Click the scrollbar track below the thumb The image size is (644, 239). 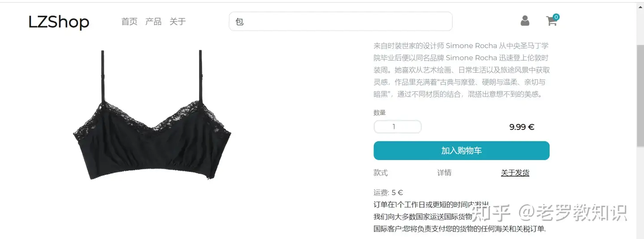click(x=640, y=192)
